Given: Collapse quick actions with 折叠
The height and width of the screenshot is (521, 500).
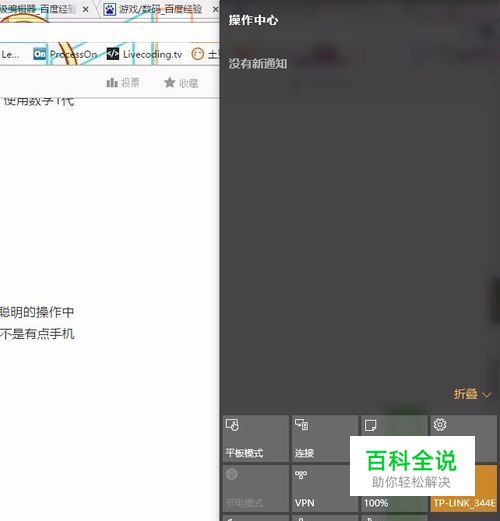Looking at the screenshot, I should (x=472, y=394).
